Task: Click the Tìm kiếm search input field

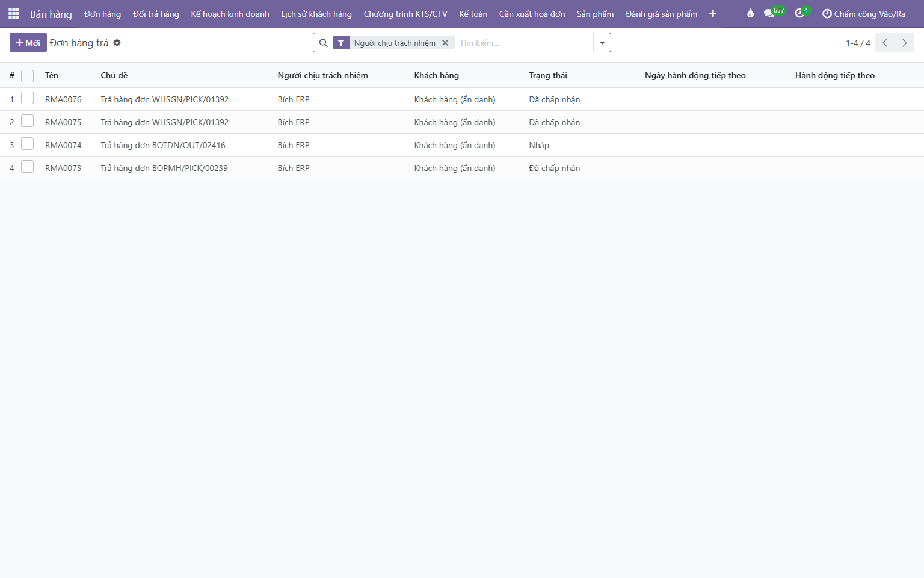Action: coord(525,43)
